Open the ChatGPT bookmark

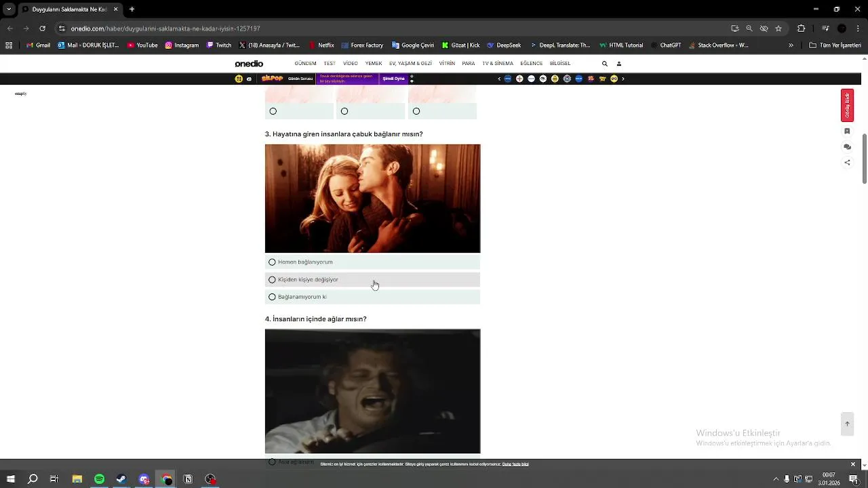pos(665,45)
